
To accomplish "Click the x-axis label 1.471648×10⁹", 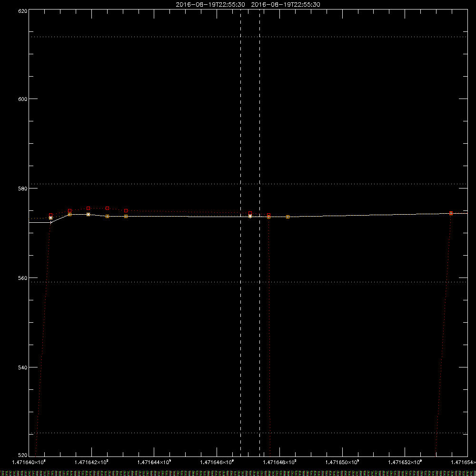I will pos(280,462).
